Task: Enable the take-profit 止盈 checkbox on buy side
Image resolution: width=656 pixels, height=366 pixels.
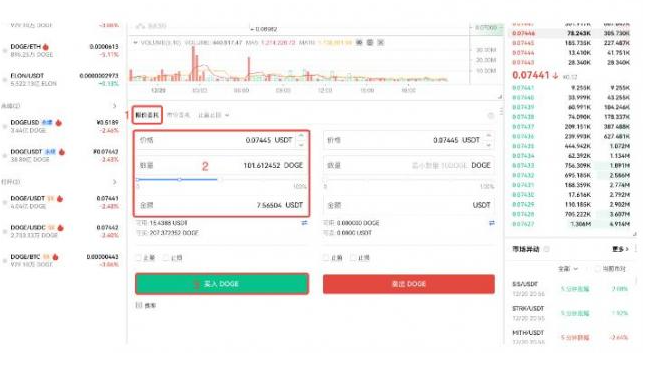Action: 138,258
